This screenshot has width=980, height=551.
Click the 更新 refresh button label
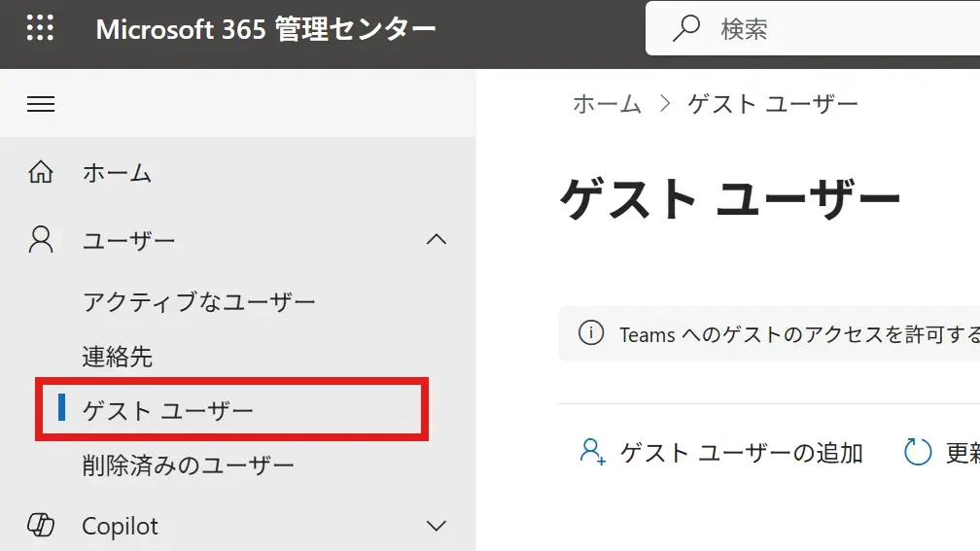962,452
